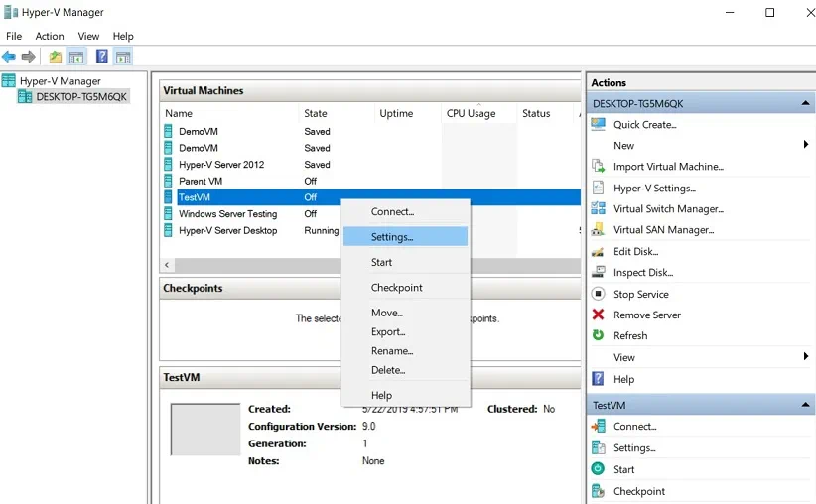The image size is (816, 504).
Task: Click left arrow of horizontal scrollbar
Action: tap(167, 265)
